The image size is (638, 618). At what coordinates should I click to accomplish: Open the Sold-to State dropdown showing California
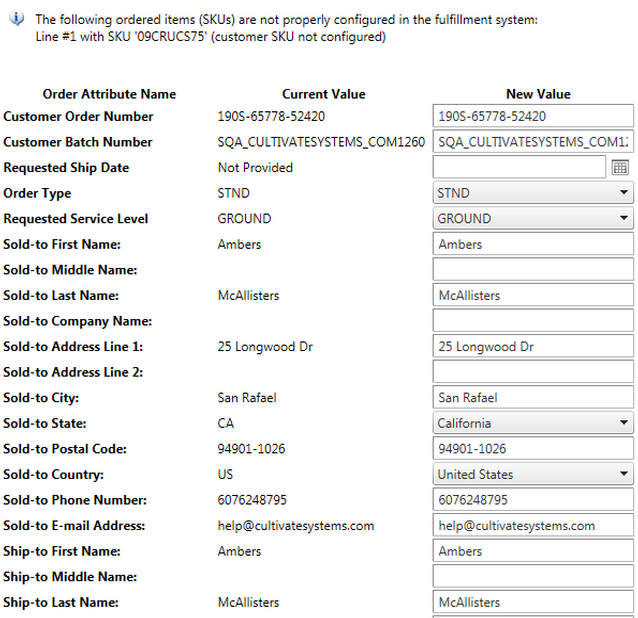533,423
